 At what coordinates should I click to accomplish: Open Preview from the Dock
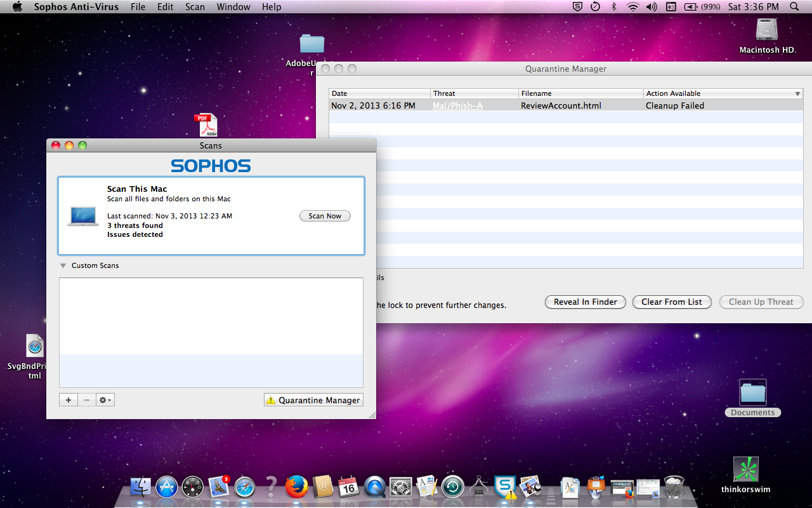click(531, 487)
